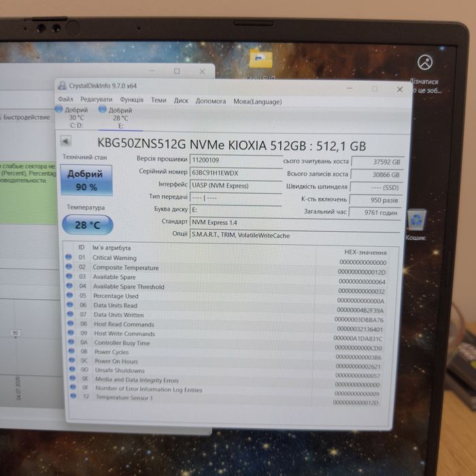
Task: Close the CrystalDiskInfo window
Action: click(400, 89)
